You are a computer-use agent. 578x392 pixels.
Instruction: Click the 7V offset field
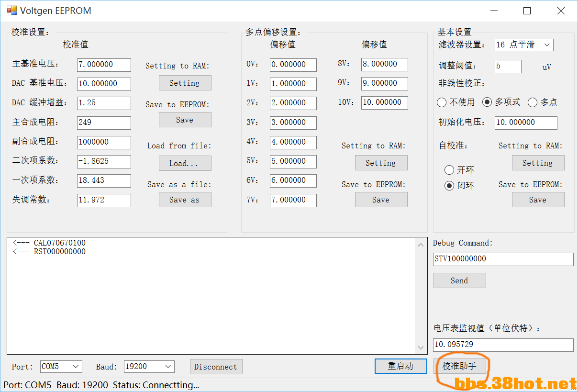click(x=293, y=200)
